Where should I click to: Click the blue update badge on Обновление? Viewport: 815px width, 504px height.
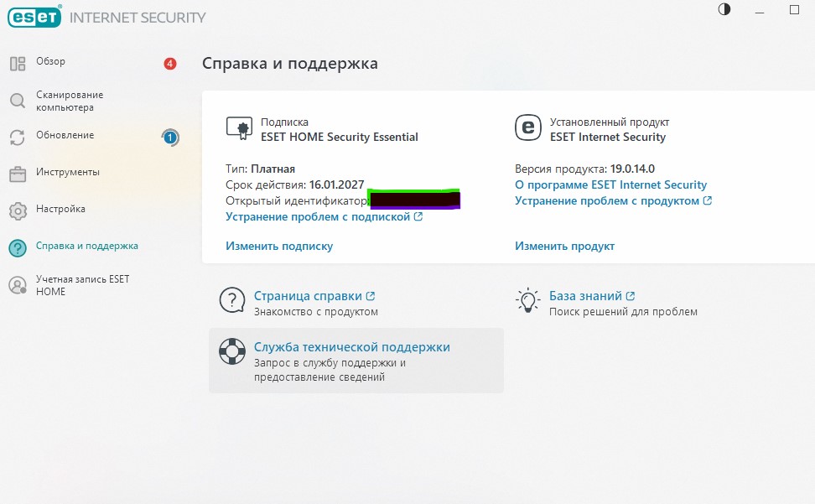point(170,137)
